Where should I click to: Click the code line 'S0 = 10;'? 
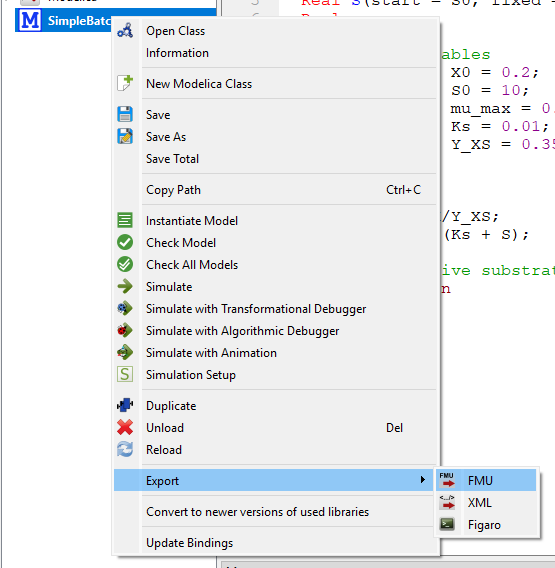point(490,91)
